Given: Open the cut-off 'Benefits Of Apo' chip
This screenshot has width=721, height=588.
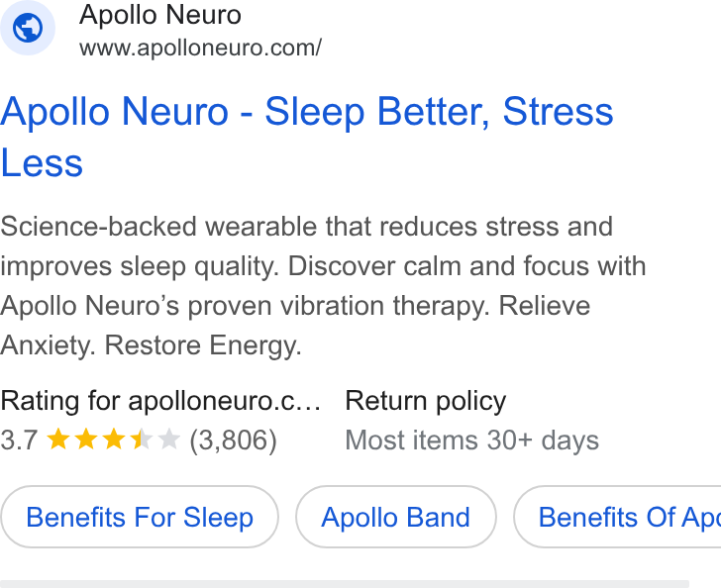Looking at the screenshot, I should pyautogui.click(x=617, y=517).
